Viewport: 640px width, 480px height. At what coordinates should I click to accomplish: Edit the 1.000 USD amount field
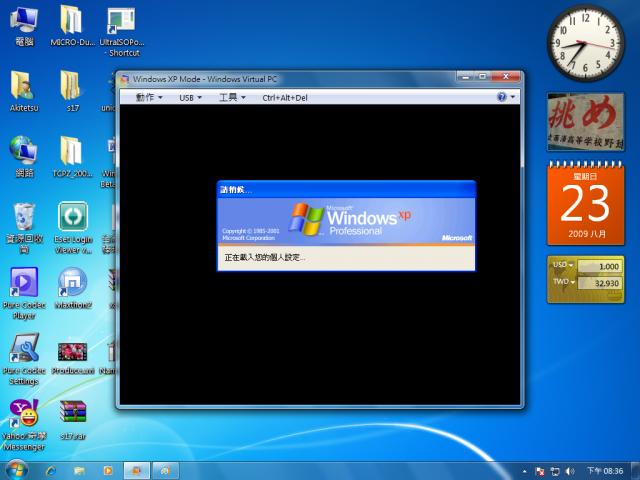pyautogui.click(x=600, y=266)
